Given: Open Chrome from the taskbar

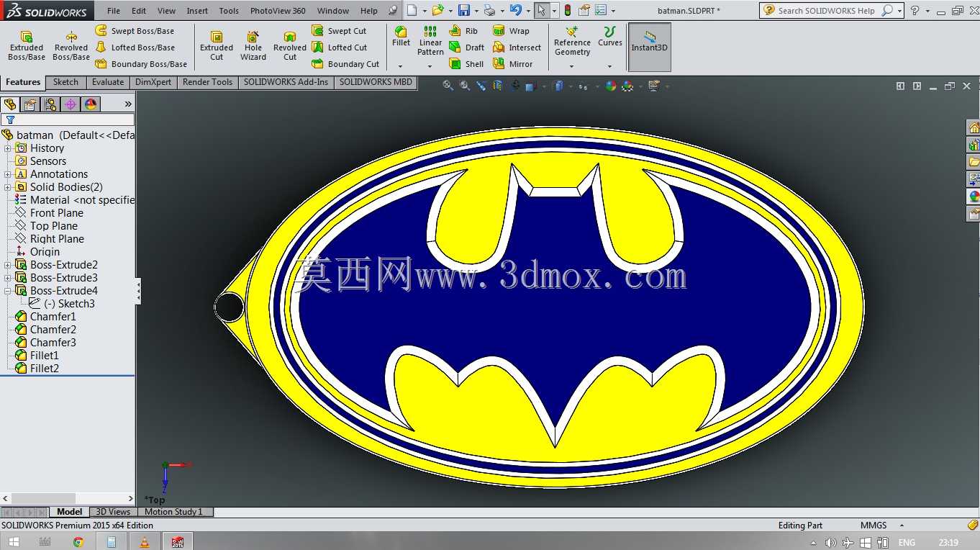Looking at the screenshot, I should [x=78, y=542].
